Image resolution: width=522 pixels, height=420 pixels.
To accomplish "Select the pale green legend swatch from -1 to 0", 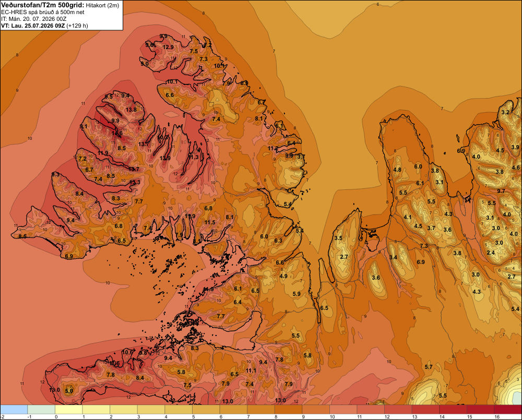I will pos(41,410).
